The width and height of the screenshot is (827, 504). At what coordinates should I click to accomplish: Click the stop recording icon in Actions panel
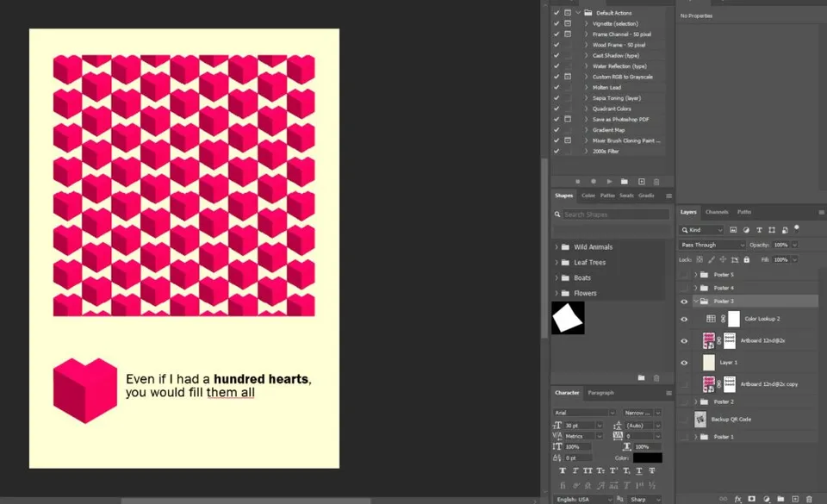click(577, 182)
